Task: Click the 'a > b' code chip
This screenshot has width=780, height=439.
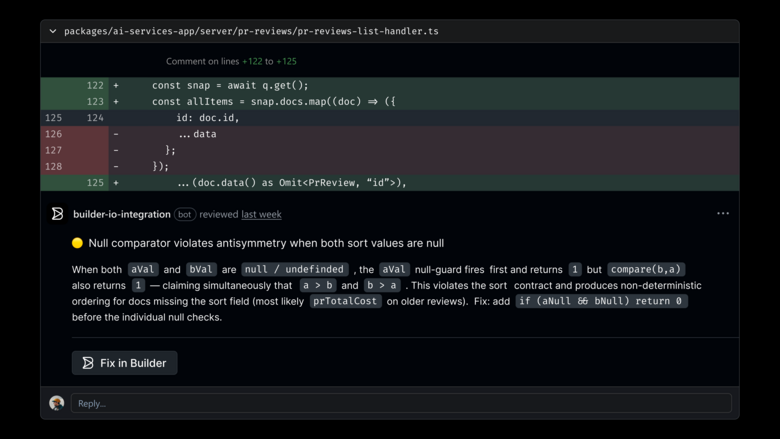Action: click(x=318, y=285)
